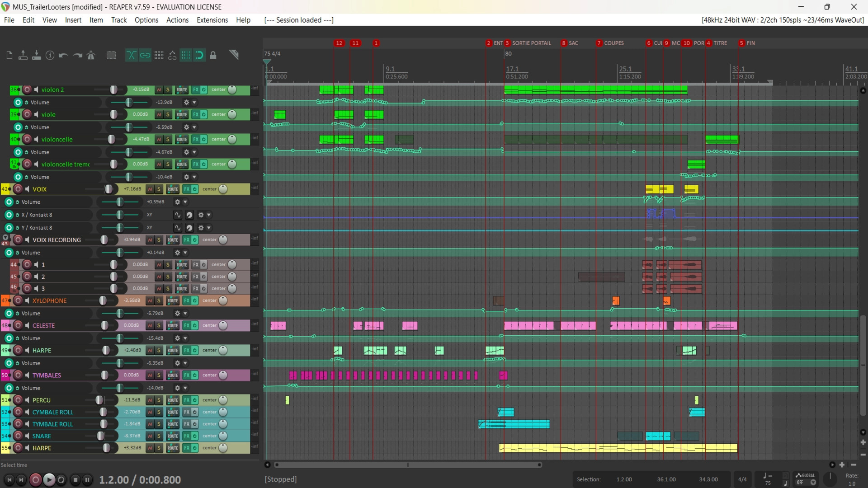Open VOIX Volume envelope dropdown arrow
The width and height of the screenshot is (868, 488).
185,202
